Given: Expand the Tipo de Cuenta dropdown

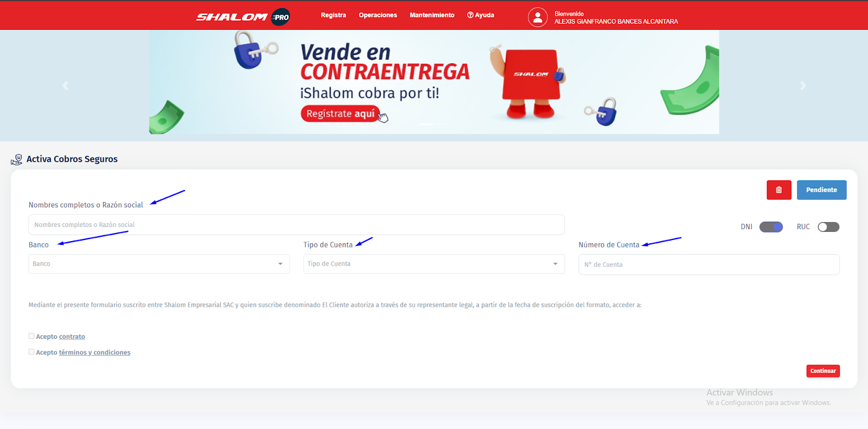Looking at the screenshot, I should pos(555,264).
